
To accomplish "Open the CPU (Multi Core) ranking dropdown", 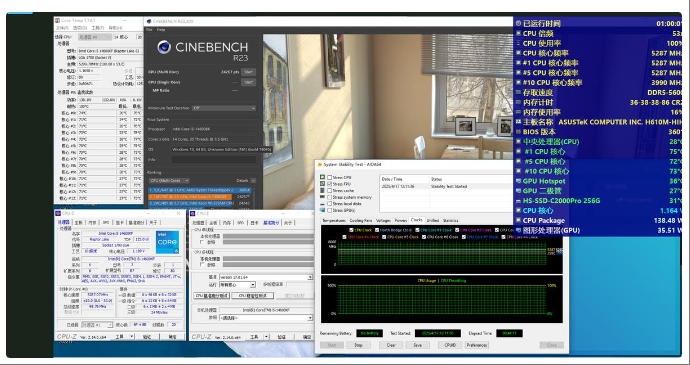I will pos(169,181).
